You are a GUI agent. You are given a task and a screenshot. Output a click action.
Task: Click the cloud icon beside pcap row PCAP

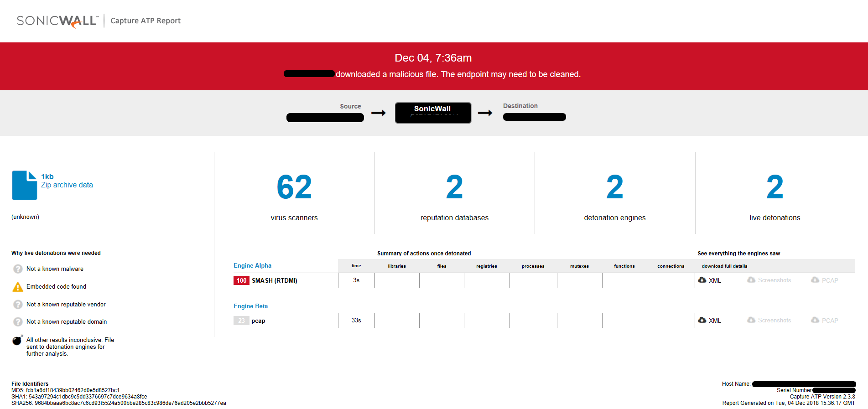(815, 320)
